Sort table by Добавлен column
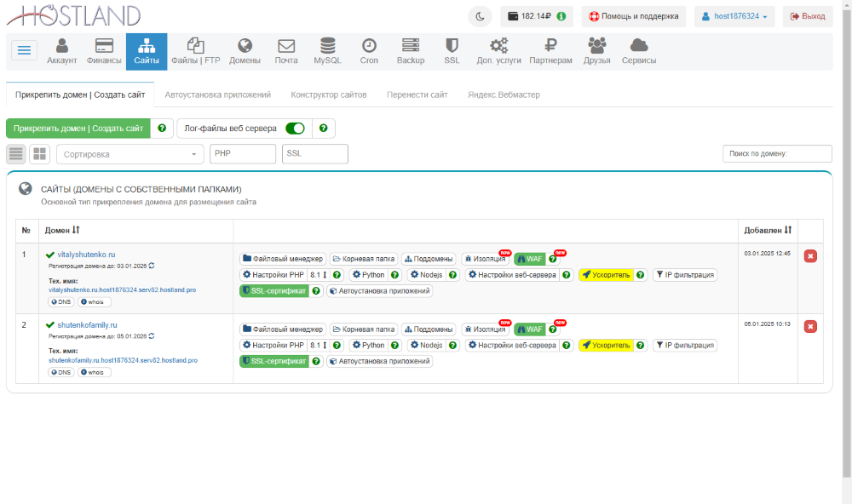This screenshot has width=852, height=504. (x=768, y=230)
